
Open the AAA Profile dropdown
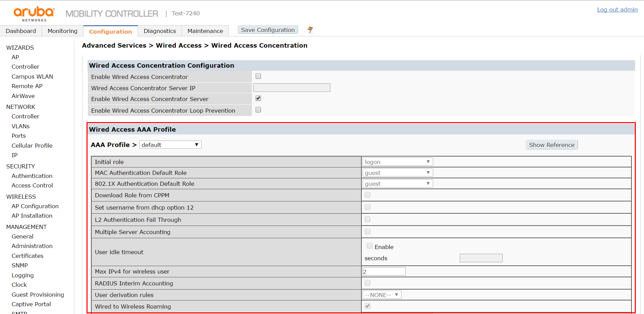[x=170, y=144]
